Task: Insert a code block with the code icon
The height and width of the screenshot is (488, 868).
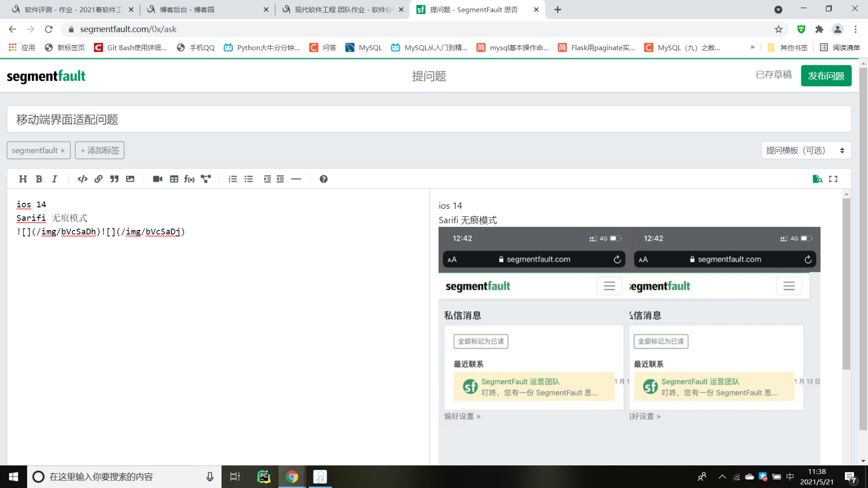Action: coord(82,179)
